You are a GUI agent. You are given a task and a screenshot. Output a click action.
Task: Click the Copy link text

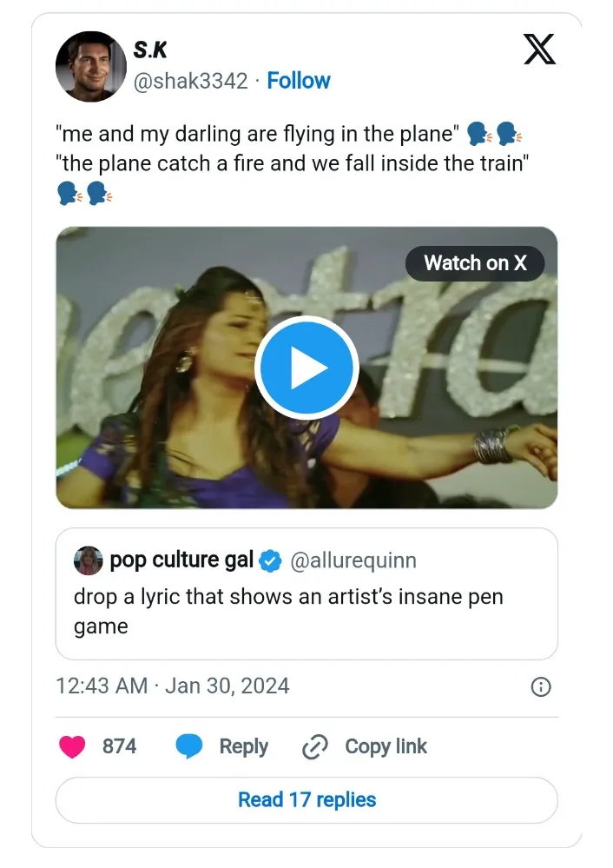coord(386,746)
